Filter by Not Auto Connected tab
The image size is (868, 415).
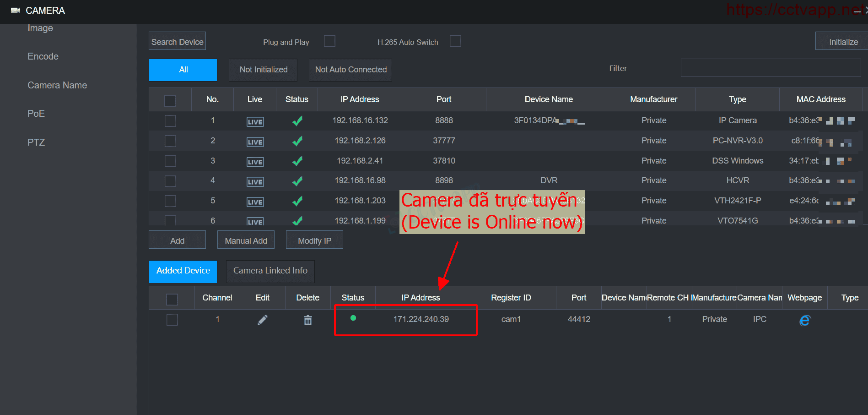tap(350, 70)
